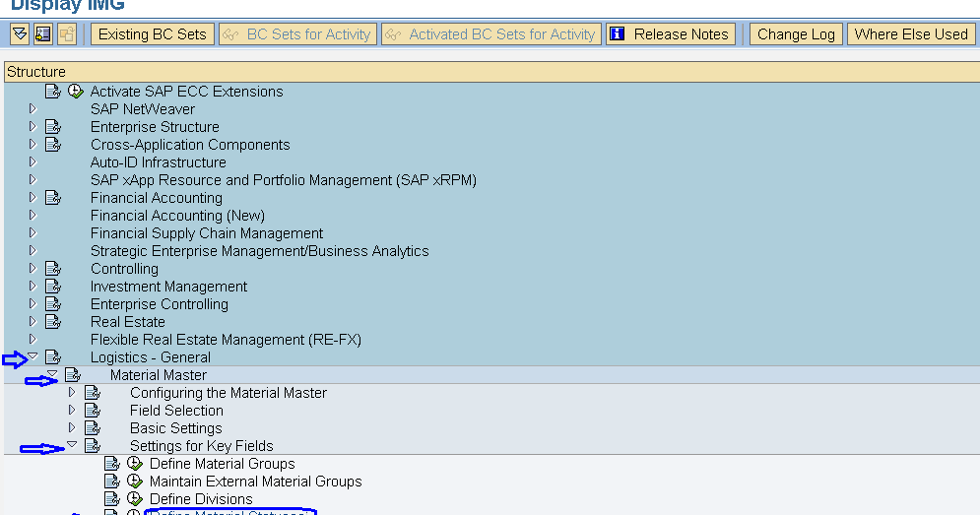Image resolution: width=980 pixels, height=515 pixels.
Task: Click the Where Else Used button
Action: 911,33
